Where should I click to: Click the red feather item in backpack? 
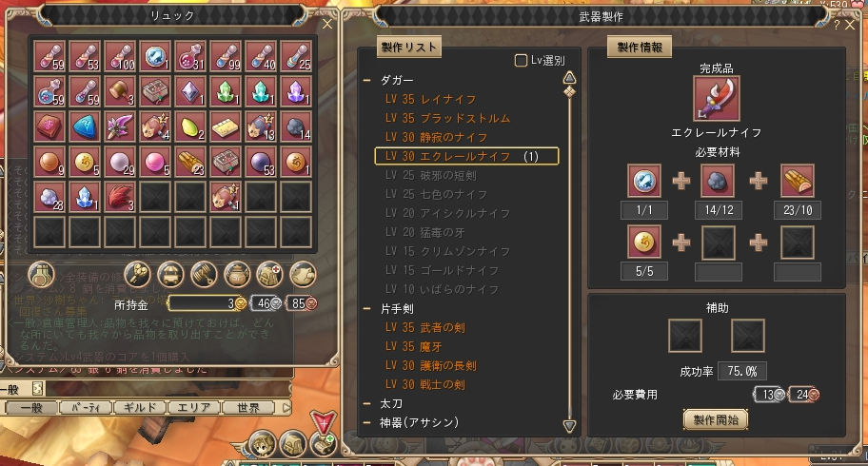(x=120, y=198)
